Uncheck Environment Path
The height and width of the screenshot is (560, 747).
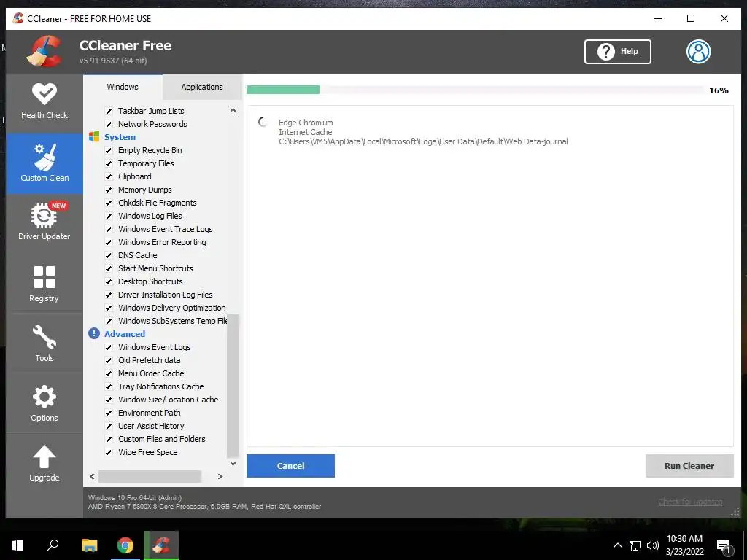(109, 413)
